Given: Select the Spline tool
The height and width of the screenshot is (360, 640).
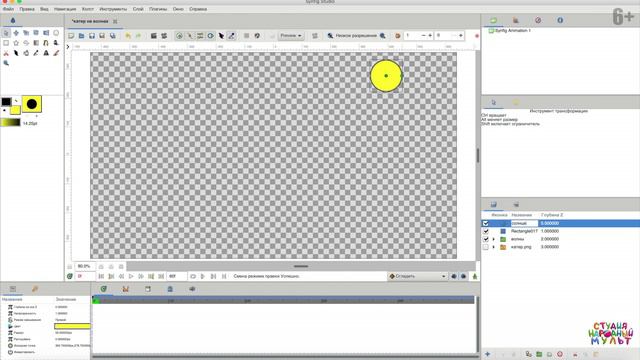Looking at the screenshot, I should pos(46,43).
